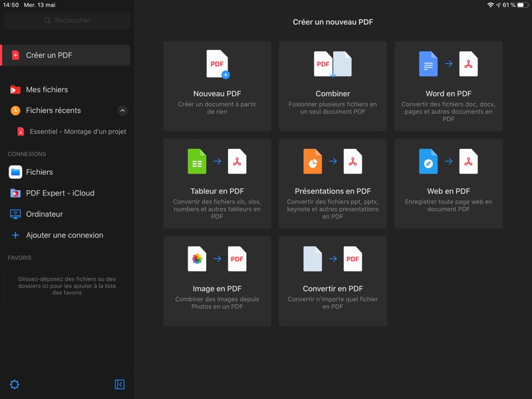
Task: Open recent file Essentiel - Montage d'un projet
Action: click(77, 132)
